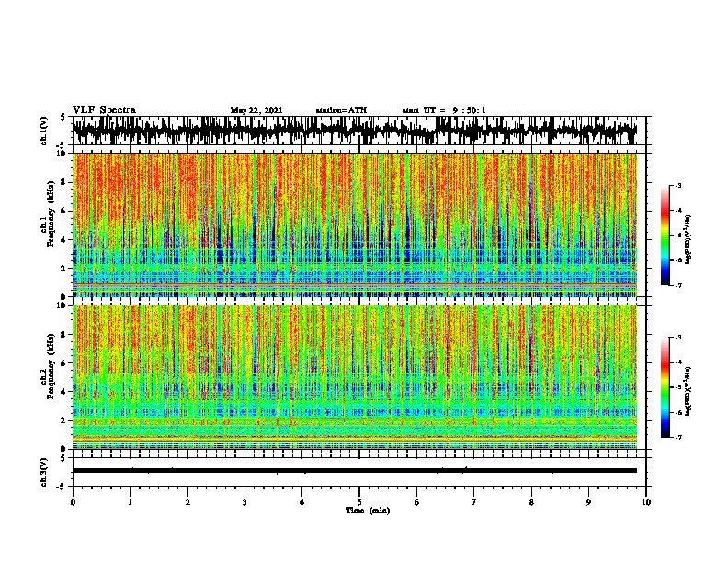The width and height of the screenshot is (728, 563).
Task: Click "-3" label on ch.1 colorbar
Action: [x=677, y=185]
